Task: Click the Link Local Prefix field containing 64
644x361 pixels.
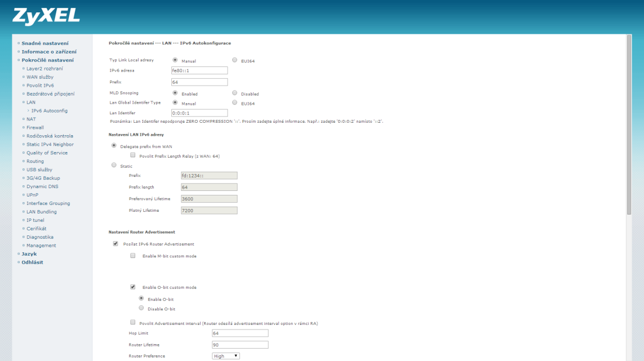Action: [x=199, y=82]
